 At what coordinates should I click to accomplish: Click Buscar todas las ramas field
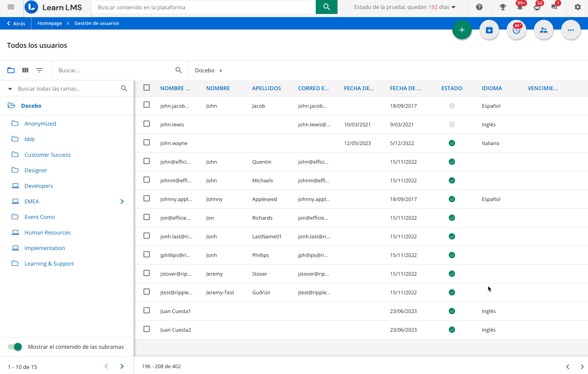pos(67,89)
